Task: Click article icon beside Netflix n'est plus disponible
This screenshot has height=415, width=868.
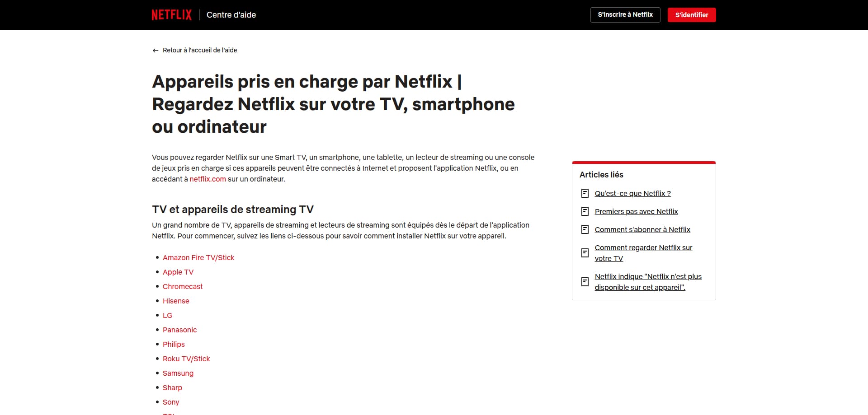Action: click(585, 282)
